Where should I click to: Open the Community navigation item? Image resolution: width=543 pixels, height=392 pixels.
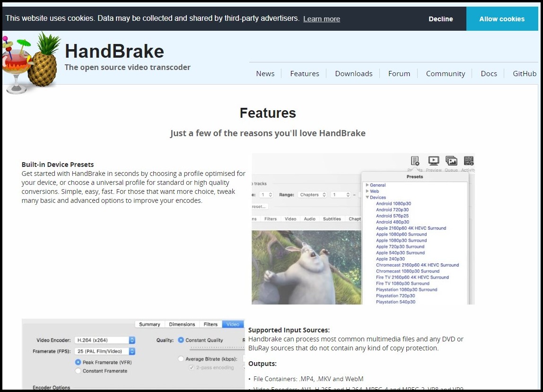[x=446, y=74]
